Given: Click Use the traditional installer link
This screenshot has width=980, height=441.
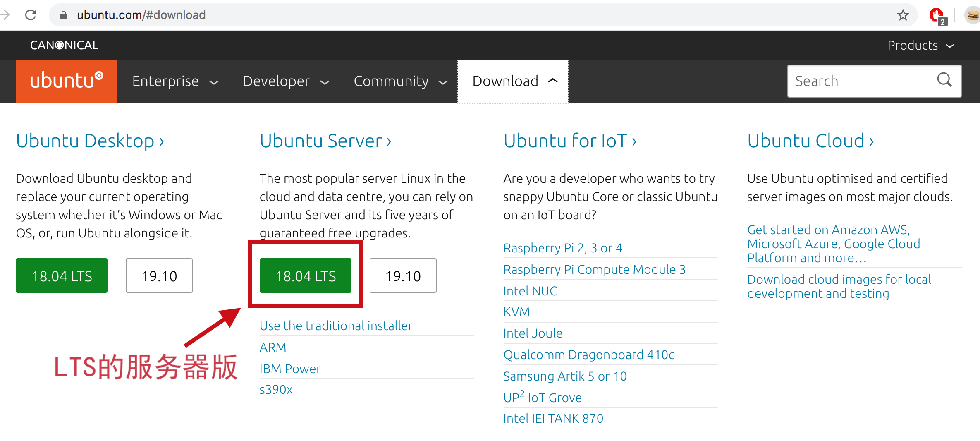Looking at the screenshot, I should click(x=336, y=326).
